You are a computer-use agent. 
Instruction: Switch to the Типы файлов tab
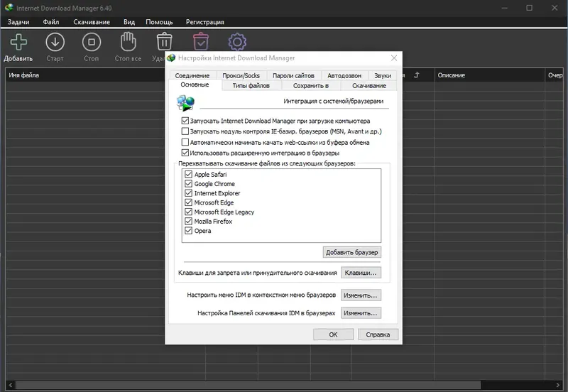tap(251, 85)
